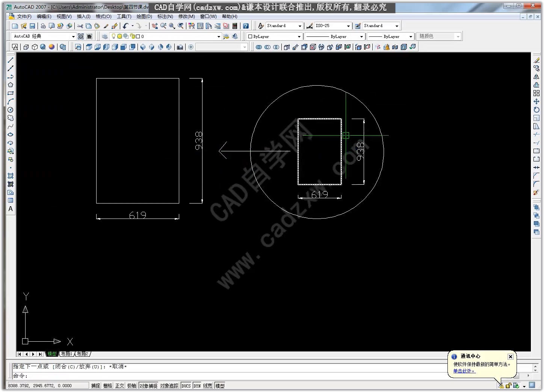Open the Help question mark icon
This screenshot has height=392, width=544.
246,26
